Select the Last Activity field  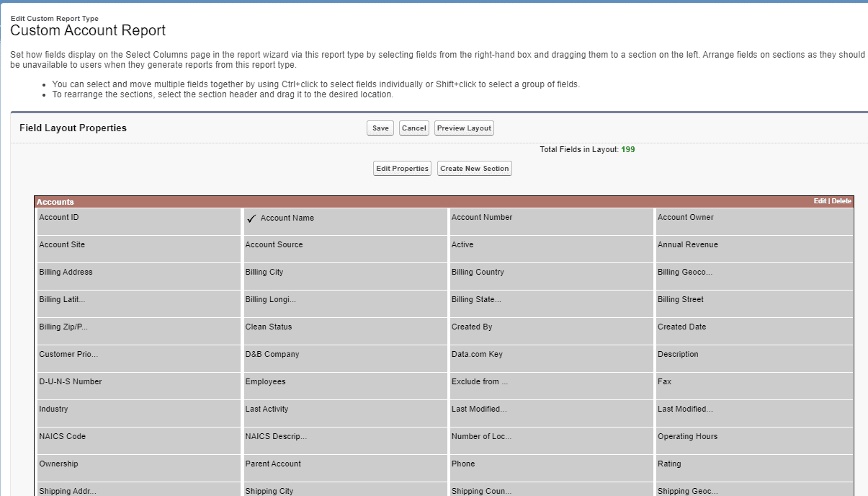pyautogui.click(x=346, y=413)
